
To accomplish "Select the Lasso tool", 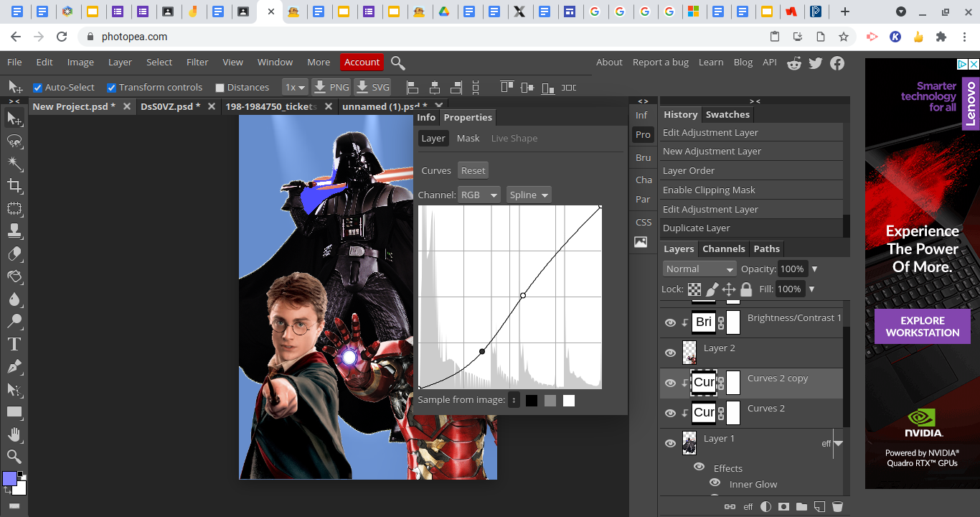I will tap(14, 141).
